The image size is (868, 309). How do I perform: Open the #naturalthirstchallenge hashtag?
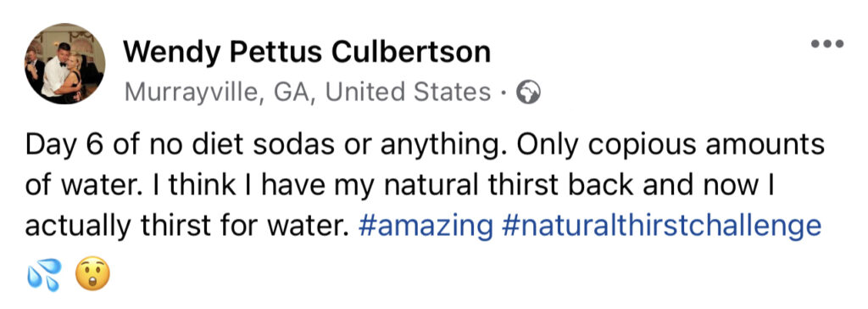point(662,227)
